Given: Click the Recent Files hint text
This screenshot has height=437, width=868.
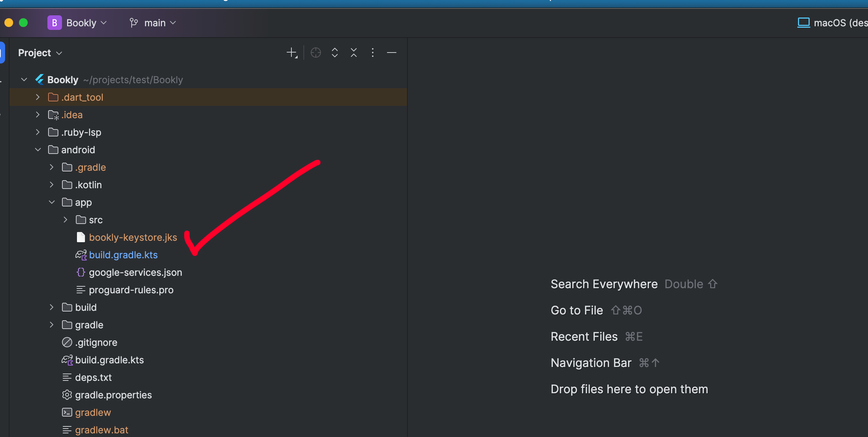Looking at the screenshot, I should tap(584, 336).
